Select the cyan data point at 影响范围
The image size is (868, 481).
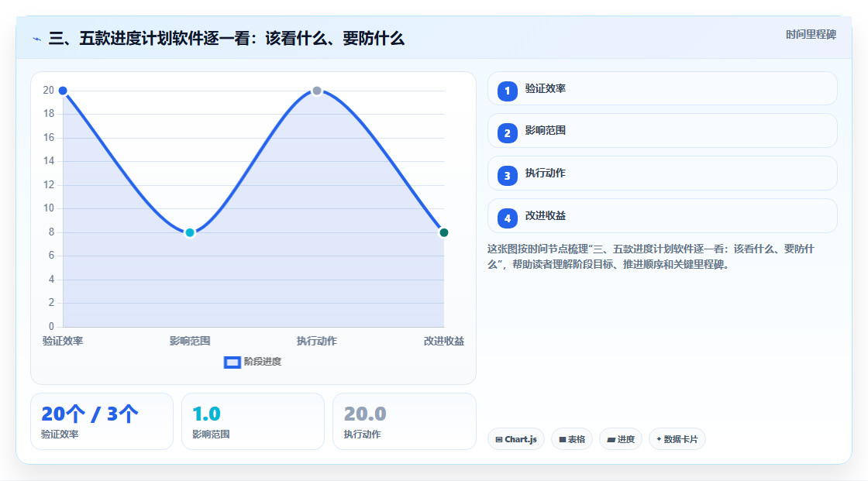tap(190, 232)
